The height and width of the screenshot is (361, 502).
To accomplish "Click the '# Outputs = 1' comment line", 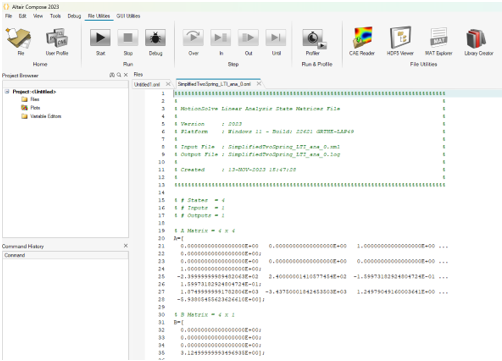I will tap(200, 215).
